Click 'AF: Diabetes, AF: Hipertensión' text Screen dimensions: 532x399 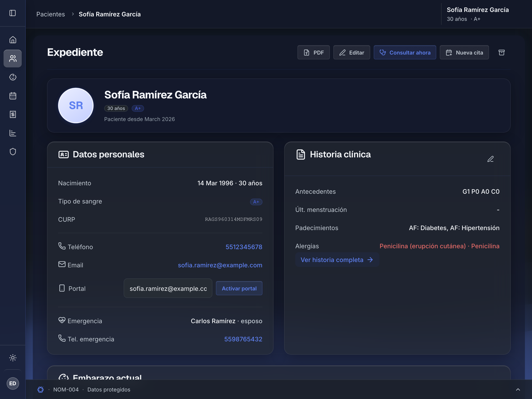pyautogui.click(x=454, y=228)
